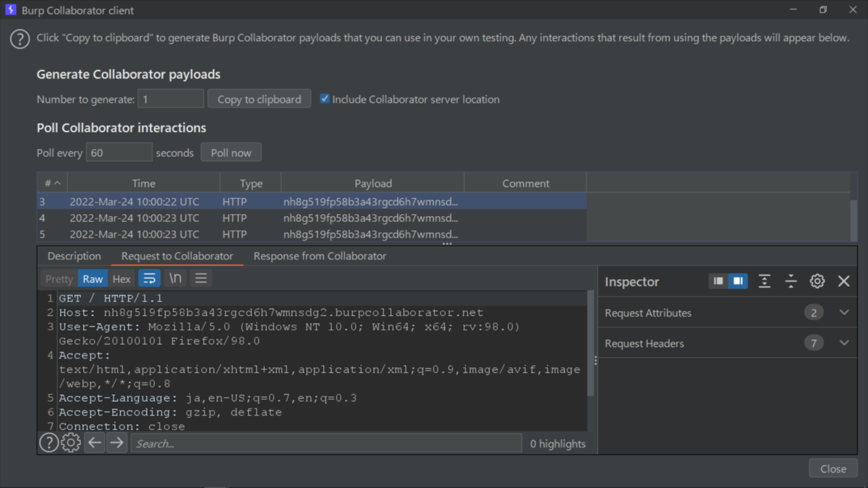This screenshot has height=488, width=868.
Task: Click the Search field below editor
Action: [x=326, y=443]
